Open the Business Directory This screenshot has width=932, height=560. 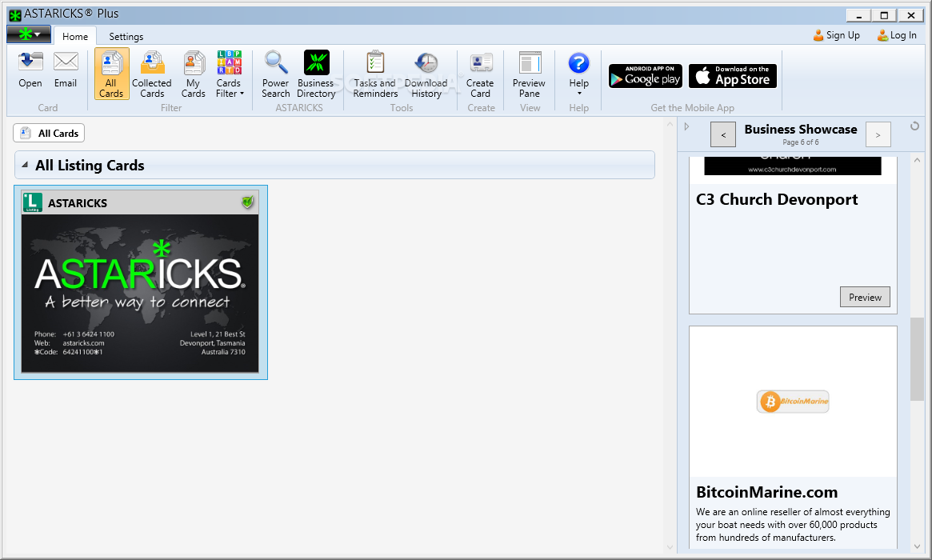(x=316, y=74)
